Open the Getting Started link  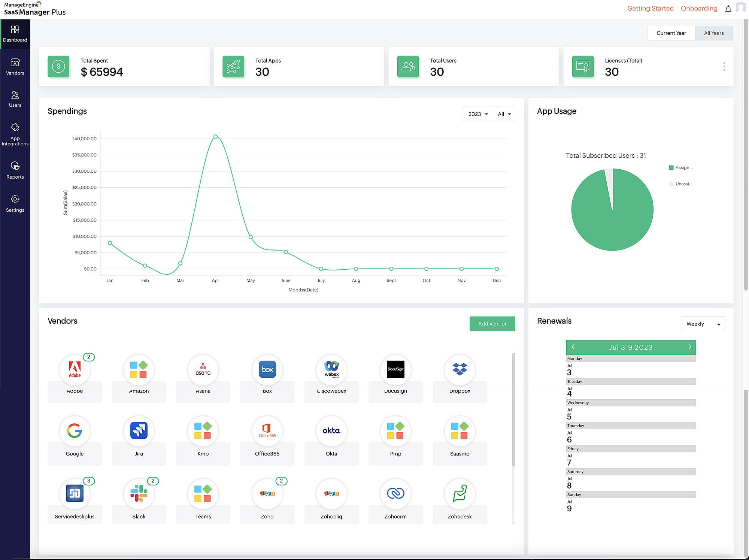650,8
